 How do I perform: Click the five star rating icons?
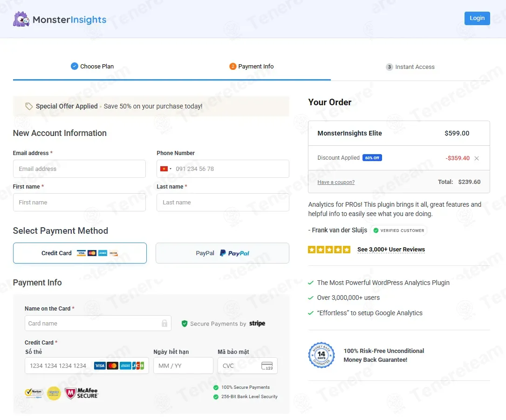pyautogui.click(x=329, y=250)
